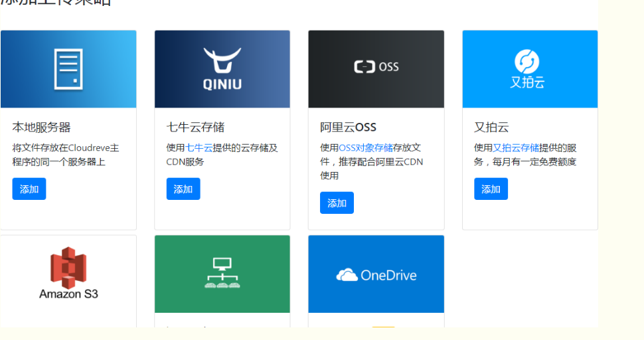Click the Aliyun OSS logo
The height and width of the screenshot is (340, 644).
click(x=376, y=66)
